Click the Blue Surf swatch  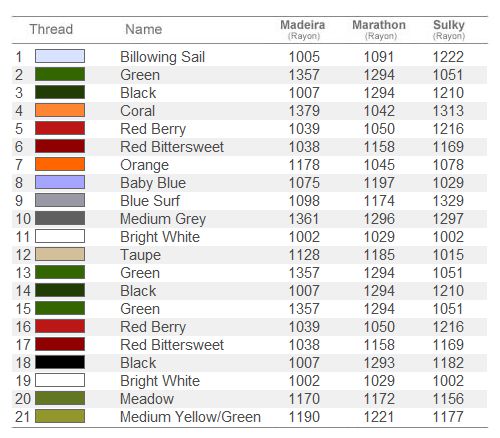[60, 200]
